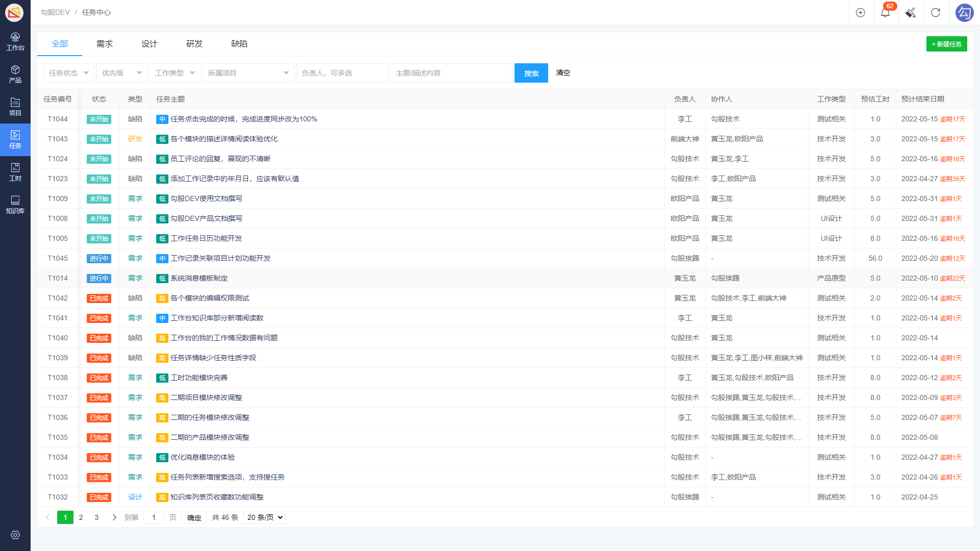Open the 工时 sidebar icon

click(15, 172)
